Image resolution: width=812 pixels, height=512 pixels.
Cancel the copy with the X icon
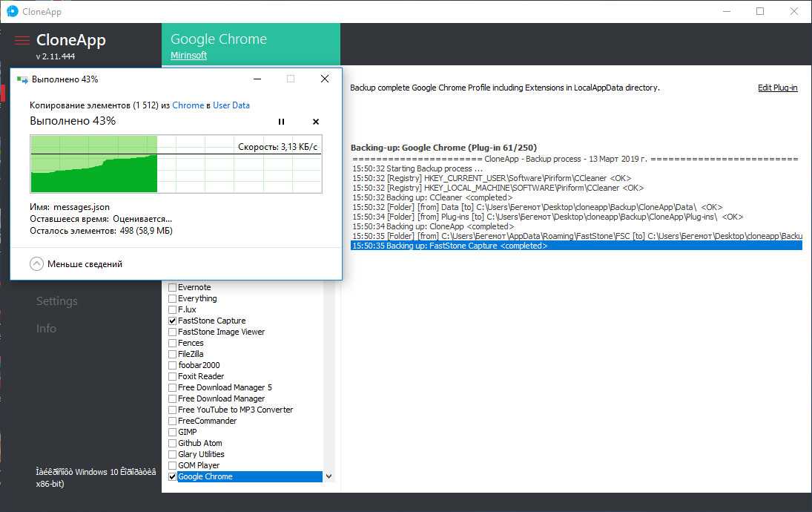point(316,122)
